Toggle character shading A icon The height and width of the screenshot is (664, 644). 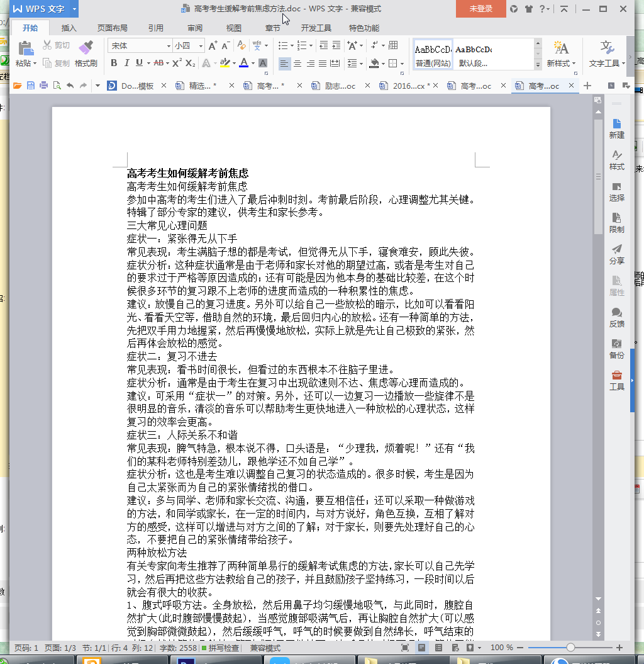[263, 63]
